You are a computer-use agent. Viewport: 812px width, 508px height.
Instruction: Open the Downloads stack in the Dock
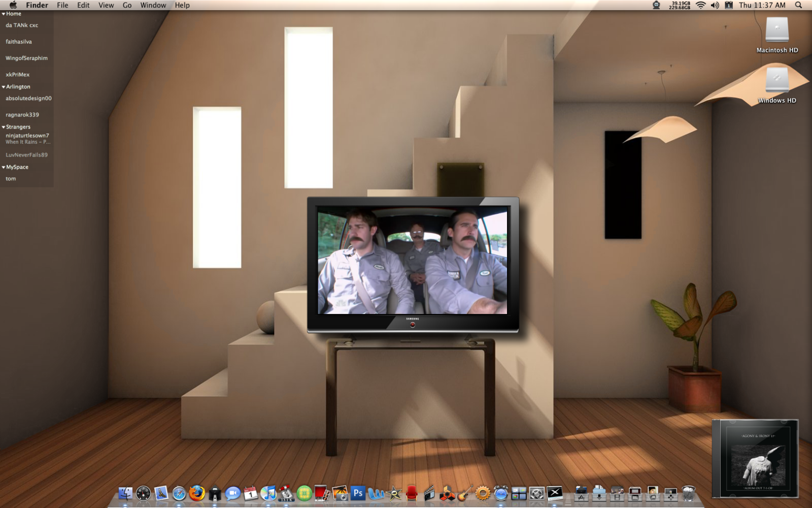[599, 493]
